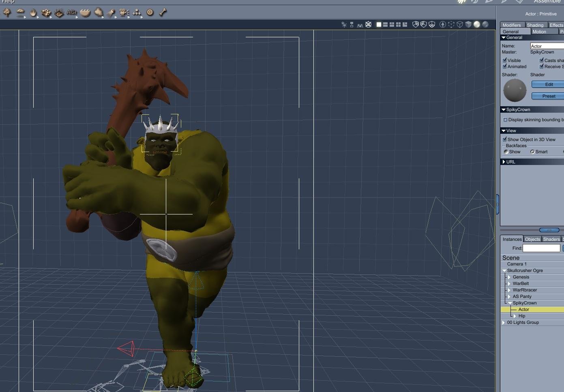Select the plant tree tool icon

pos(7,13)
